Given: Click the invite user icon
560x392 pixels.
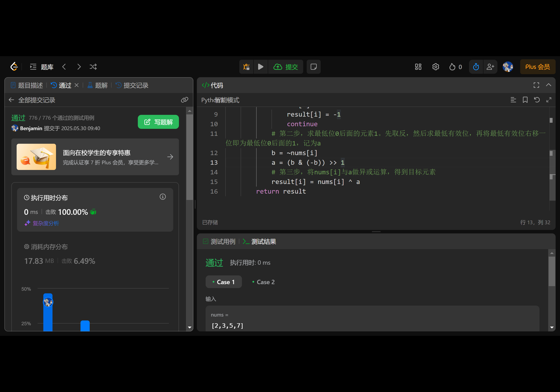Looking at the screenshot, I should (490, 67).
